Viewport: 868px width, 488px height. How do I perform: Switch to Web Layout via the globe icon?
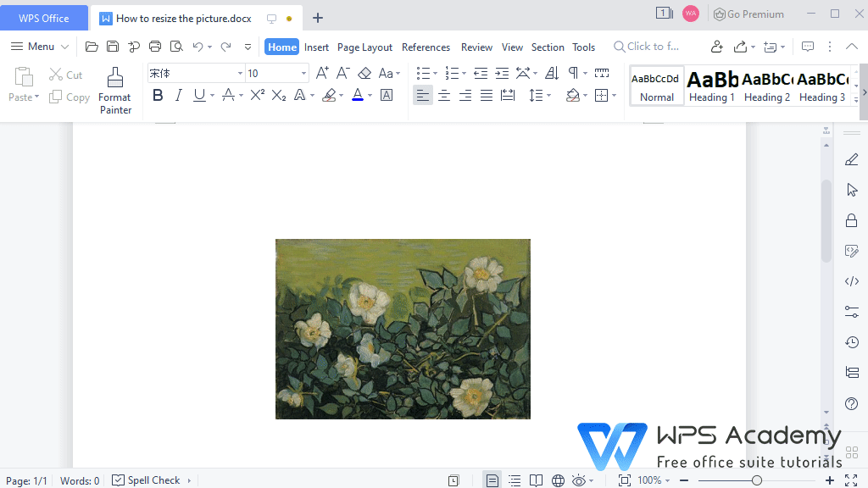click(x=558, y=480)
